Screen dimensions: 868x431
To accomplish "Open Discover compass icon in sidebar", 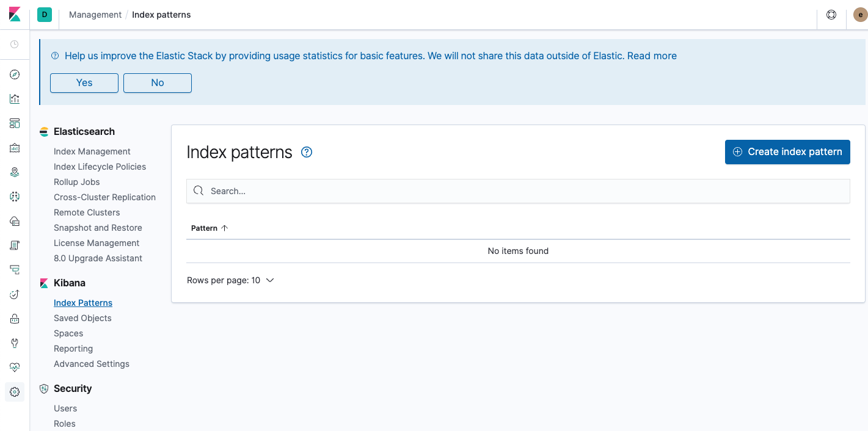I will (15, 74).
